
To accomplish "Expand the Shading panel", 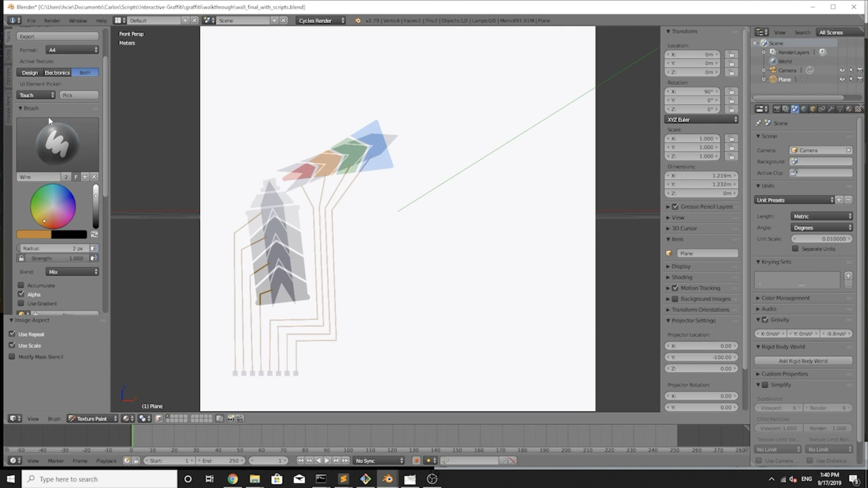I will (x=681, y=277).
